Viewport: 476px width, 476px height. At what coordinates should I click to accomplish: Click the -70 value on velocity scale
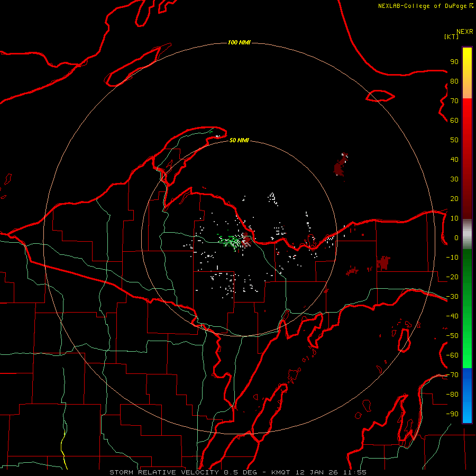click(452, 375)
